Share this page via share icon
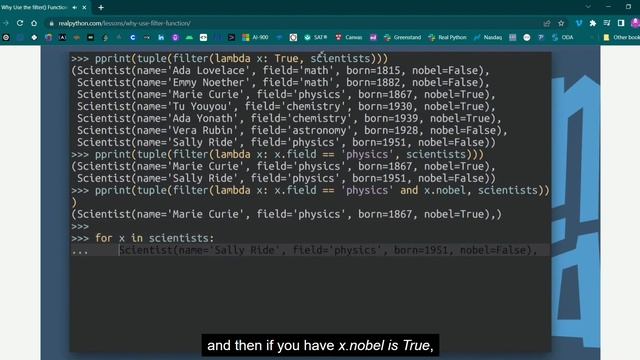 point(547,23)
